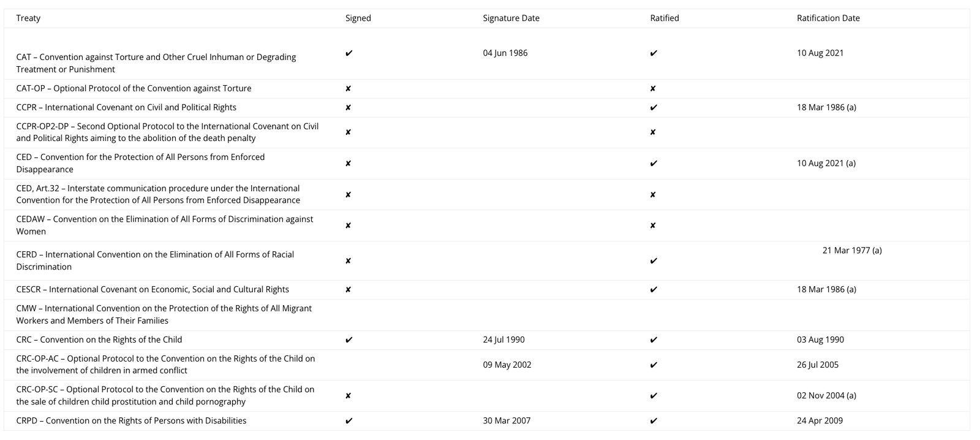Image resolution: width=980 pixels, height=440 pixels.
Task: Click the Ratified checkmark for CERD row
Action: pos(654,261)
